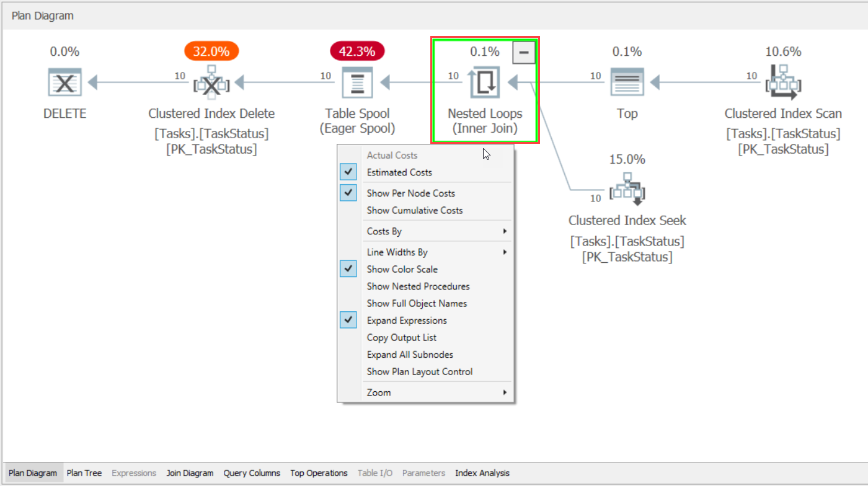Click the Plan Diagram panel title
The width and height of the screenshot is (868, 486).
(43, 15)
